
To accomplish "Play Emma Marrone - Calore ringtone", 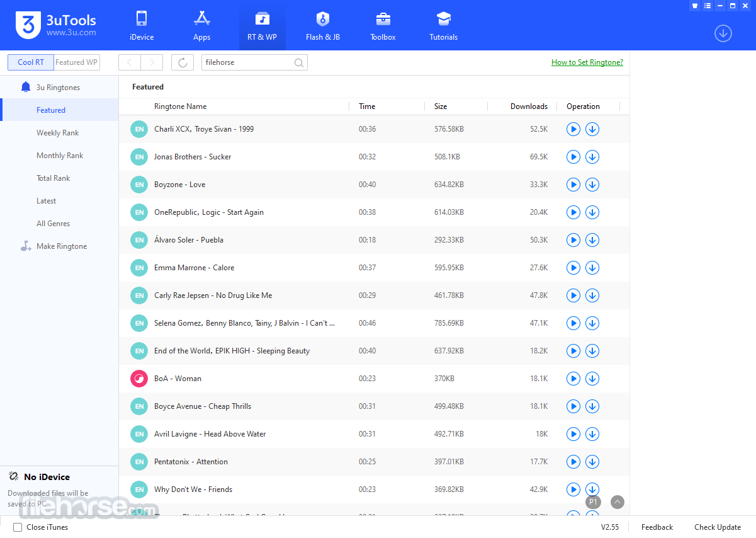I will click(x=573, y=268).
